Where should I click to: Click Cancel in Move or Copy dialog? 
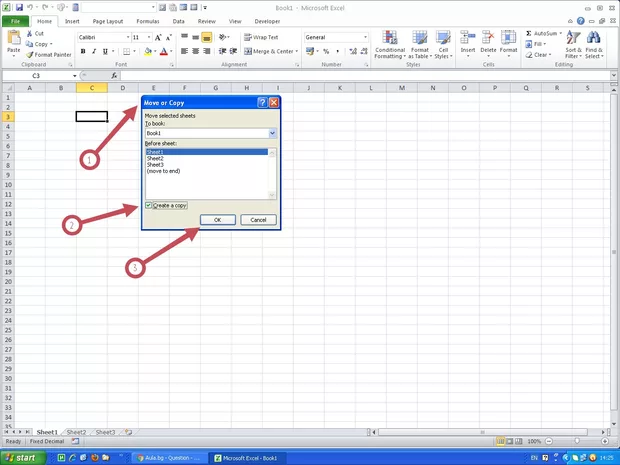tap(258, 220)
